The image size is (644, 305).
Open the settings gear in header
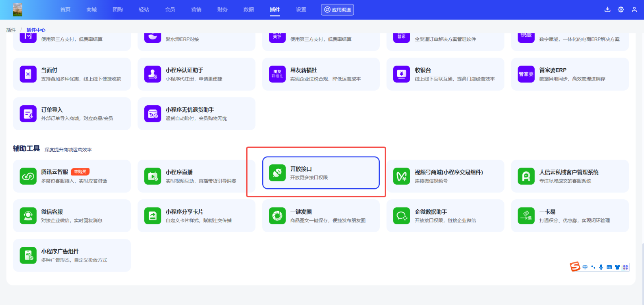tap(621, 9)
